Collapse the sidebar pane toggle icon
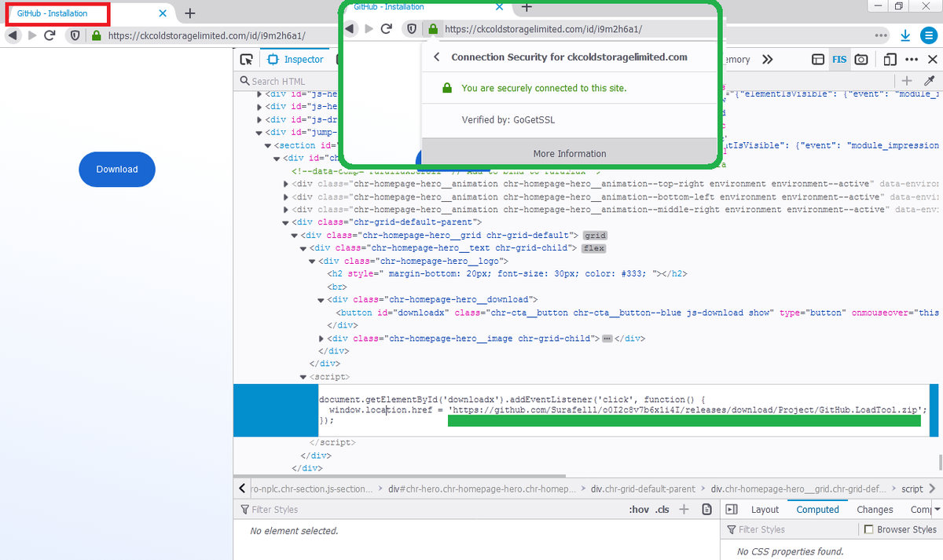This screenshot has height=560, width=943. (x=731, y=510)
